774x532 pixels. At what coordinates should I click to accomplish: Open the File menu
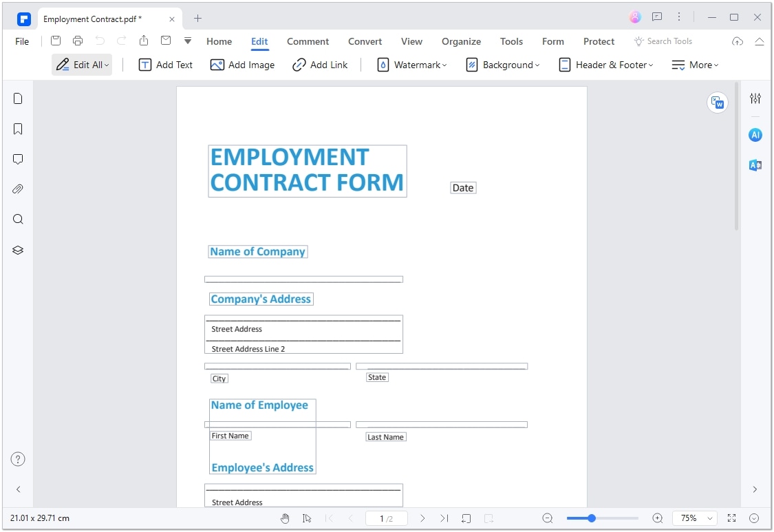(x=22, y=41)
